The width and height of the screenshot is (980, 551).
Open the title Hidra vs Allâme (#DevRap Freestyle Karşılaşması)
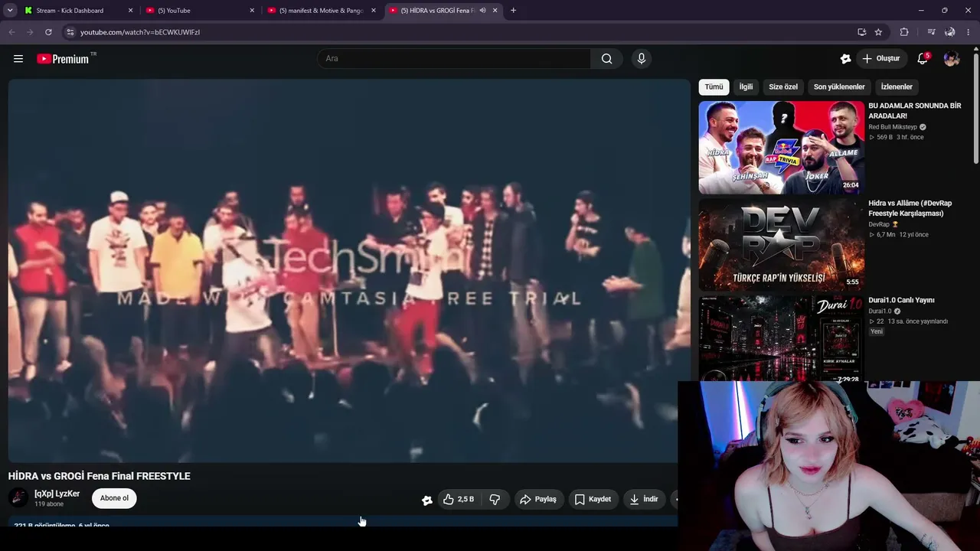[910, 208]
